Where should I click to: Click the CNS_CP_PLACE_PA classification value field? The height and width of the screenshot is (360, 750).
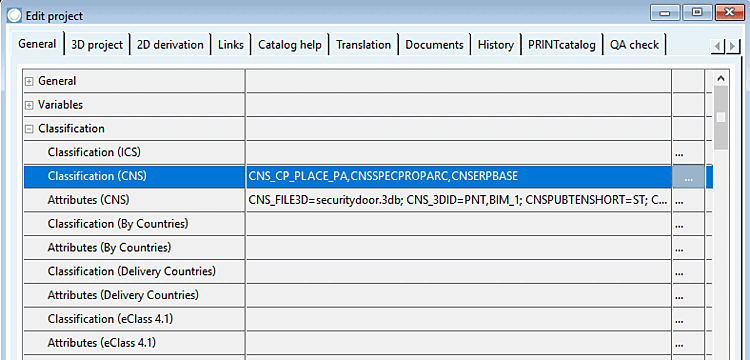pos(459,176)
